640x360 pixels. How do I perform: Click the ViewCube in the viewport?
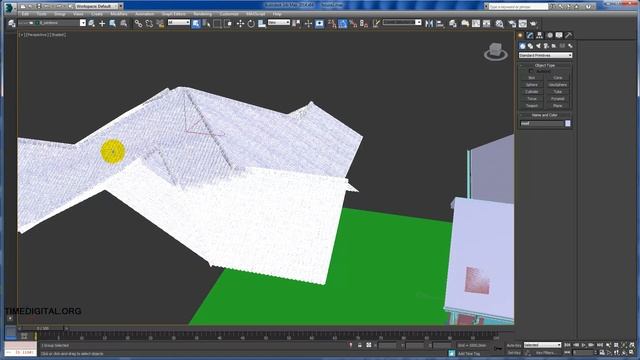pos(496,52)
